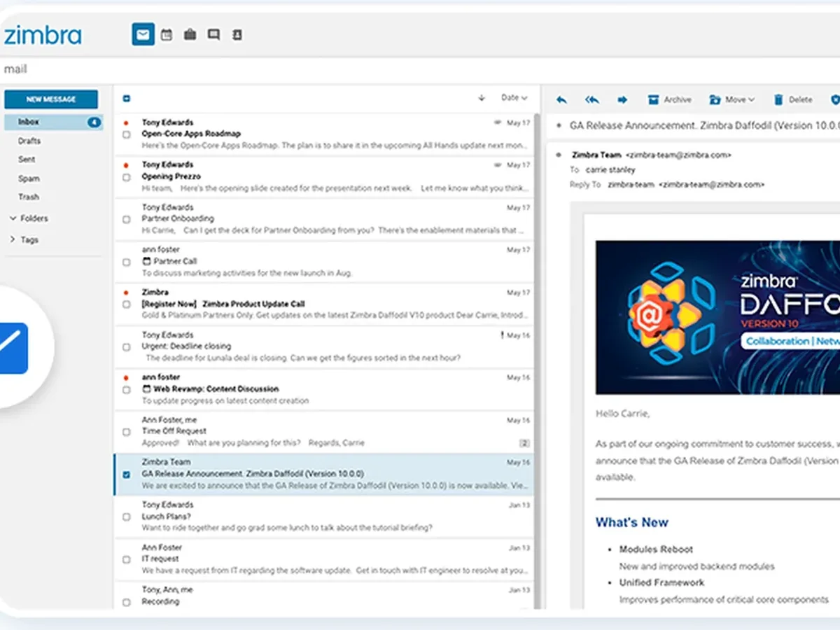This screenshot has width=840, height=630.
Task: Tick the checkbox for Open-Core Apps Roadmap
Action: tap(127, 134)
